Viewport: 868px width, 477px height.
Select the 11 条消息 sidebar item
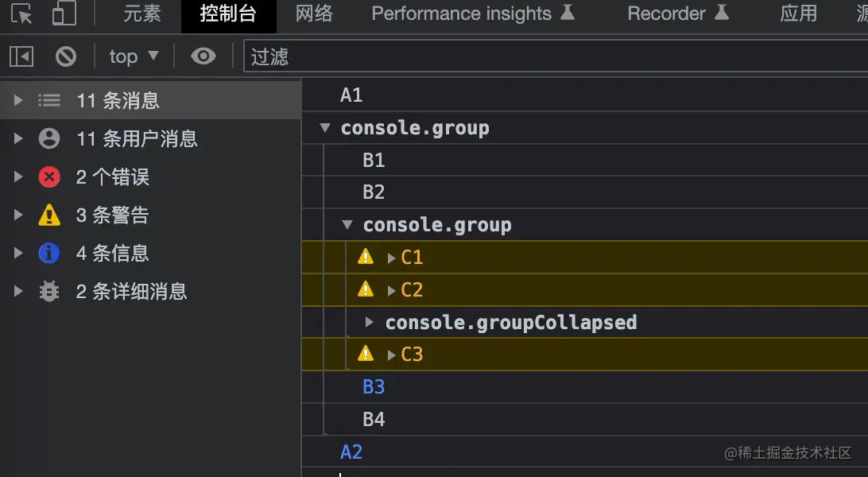coord(118,101)
